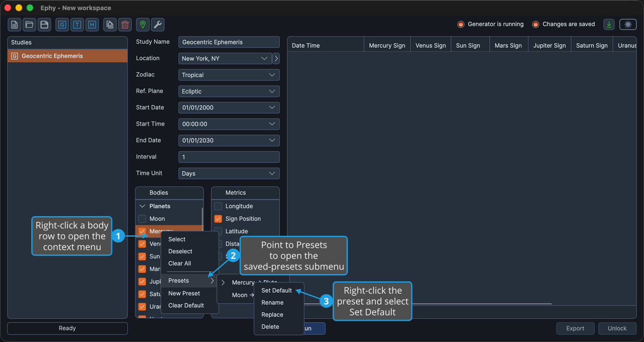The height and width of the screenshot is (342, 644).
Task: Choose Select from the context menu
Action: [190, 239]
